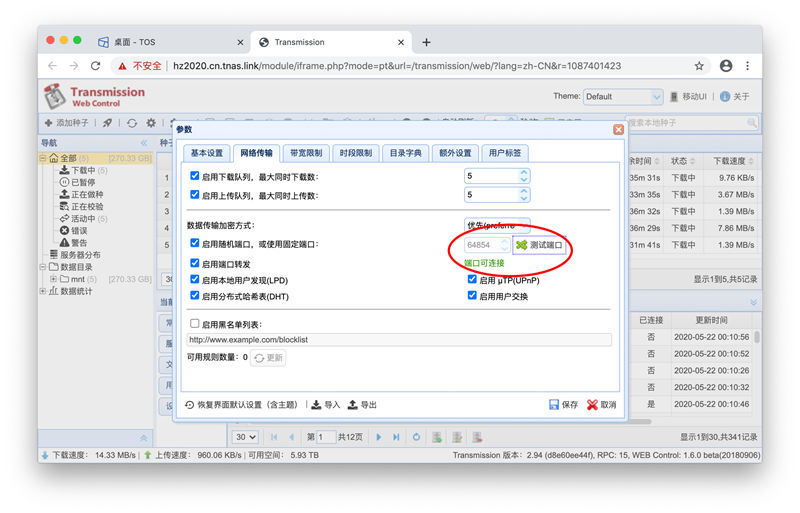This screenshot has height=513, width=800.
Task: Click the pagination refresh icon
Action: pos(416,437)
